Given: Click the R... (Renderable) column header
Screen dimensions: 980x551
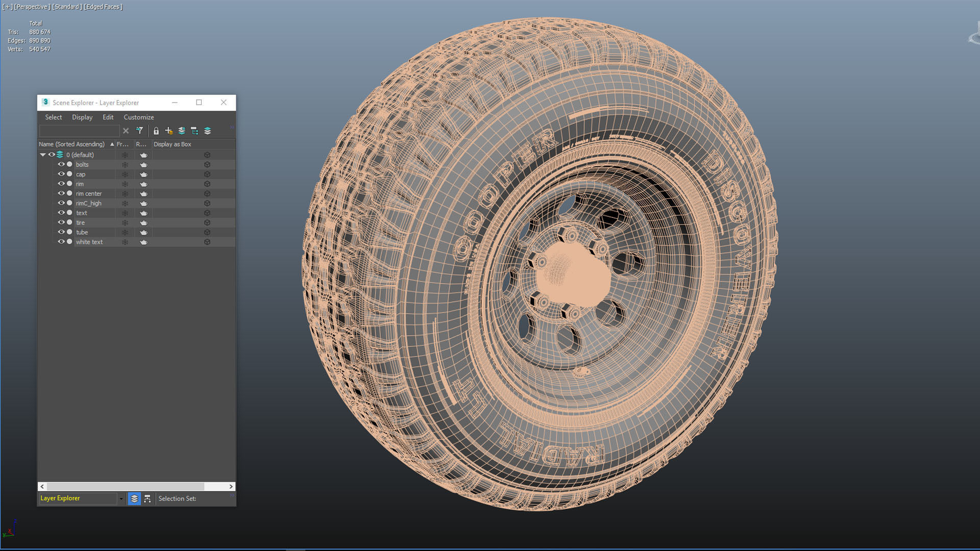Looking at the screenshot, I should click(143, 144).
